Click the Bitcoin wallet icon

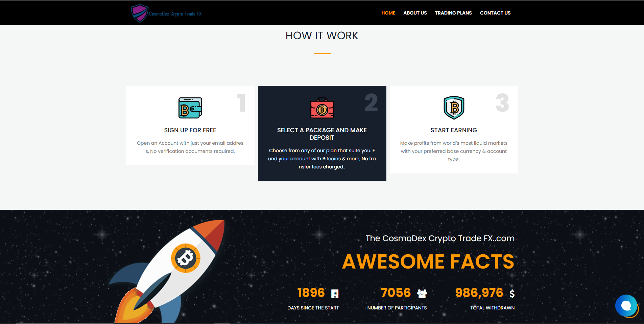coord(190,108)
